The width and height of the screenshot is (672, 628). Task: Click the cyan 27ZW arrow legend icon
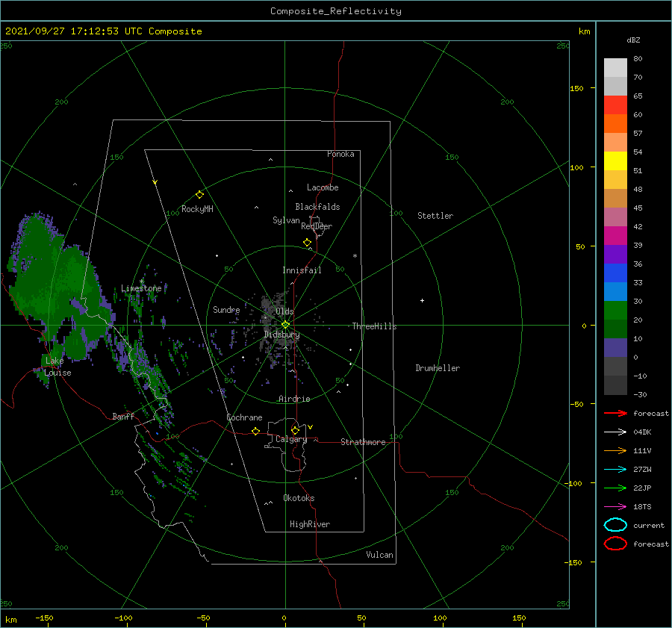pos(615,470)
